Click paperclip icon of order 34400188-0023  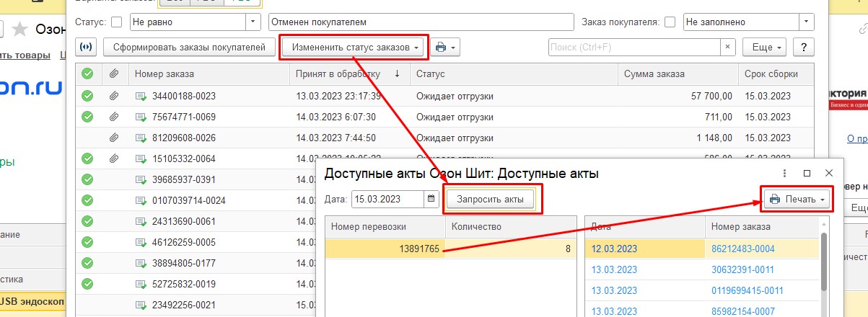click(x=113, y=96)
